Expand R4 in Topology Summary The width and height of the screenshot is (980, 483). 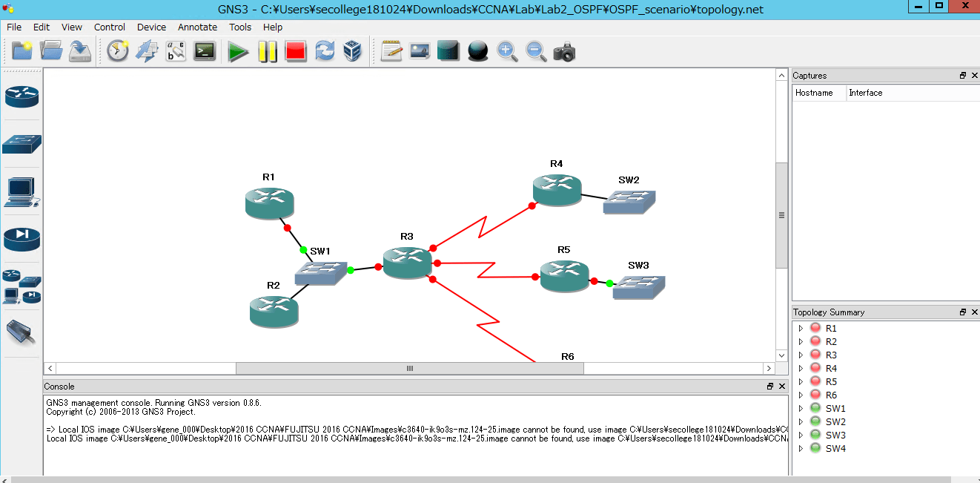(x=801, y=368)
